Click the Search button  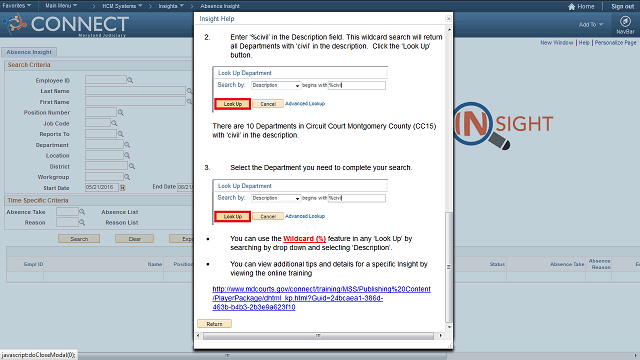[x=79, y=239]
